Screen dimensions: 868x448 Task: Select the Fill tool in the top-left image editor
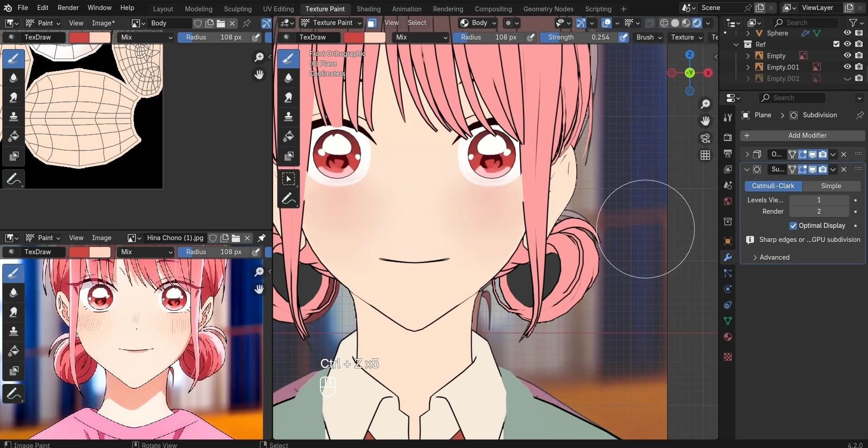pos(14,136)
